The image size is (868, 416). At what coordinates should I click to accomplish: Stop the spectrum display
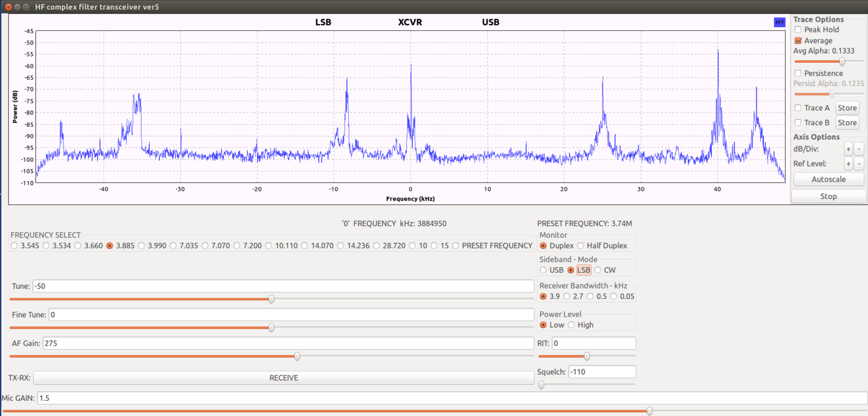pyautogui.click(x=828, y=196)
